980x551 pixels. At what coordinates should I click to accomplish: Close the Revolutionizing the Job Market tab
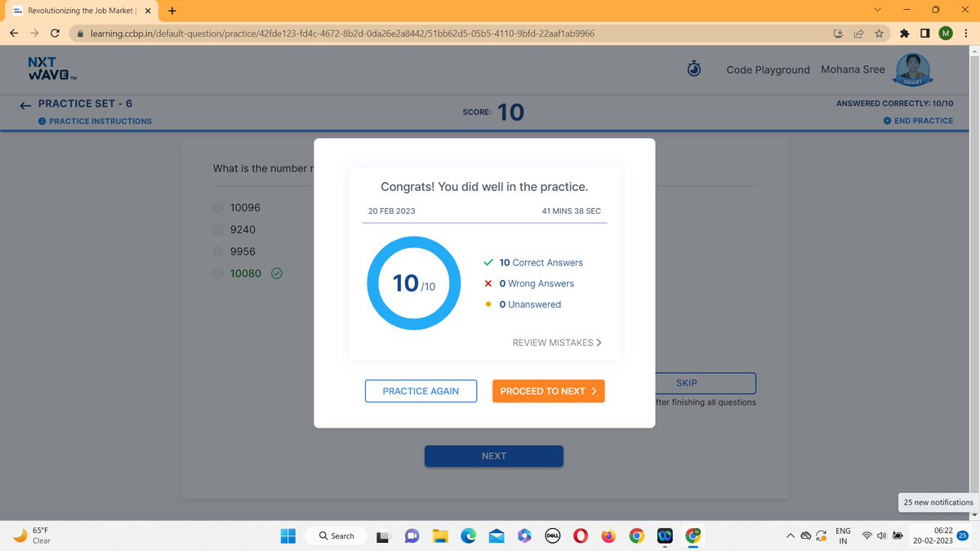149,11
